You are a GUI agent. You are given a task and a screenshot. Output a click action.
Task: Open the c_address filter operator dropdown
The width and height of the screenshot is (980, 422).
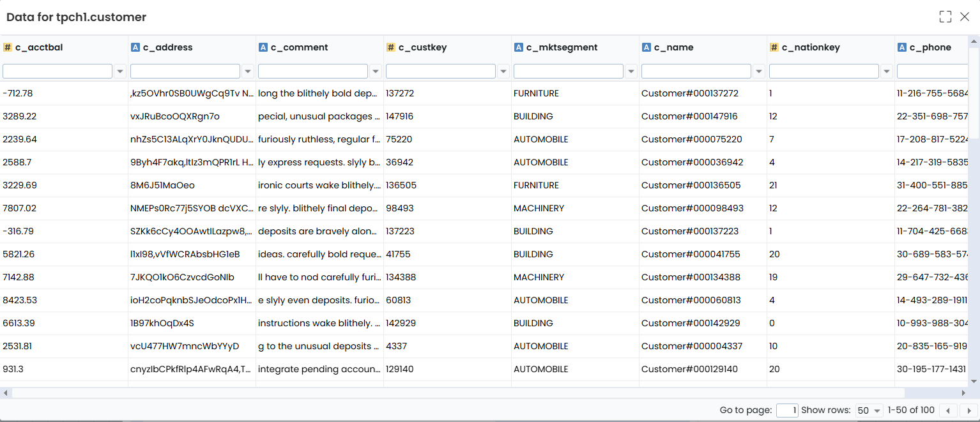(248, 72)
